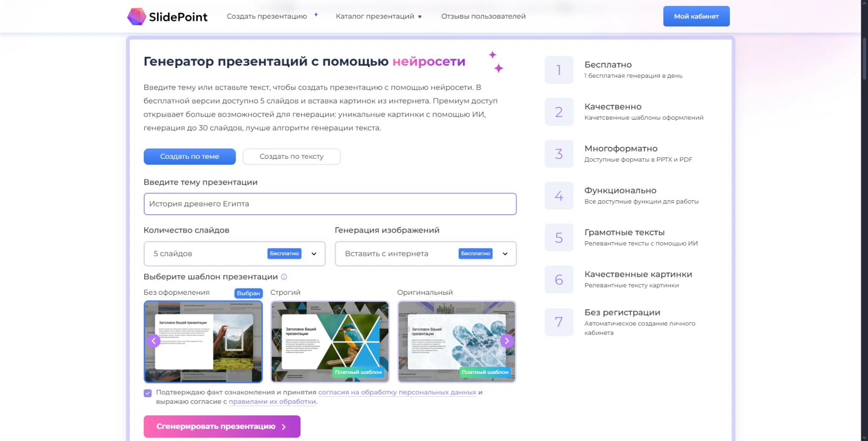Switch to the «Создать по тексту» tab

291,156
